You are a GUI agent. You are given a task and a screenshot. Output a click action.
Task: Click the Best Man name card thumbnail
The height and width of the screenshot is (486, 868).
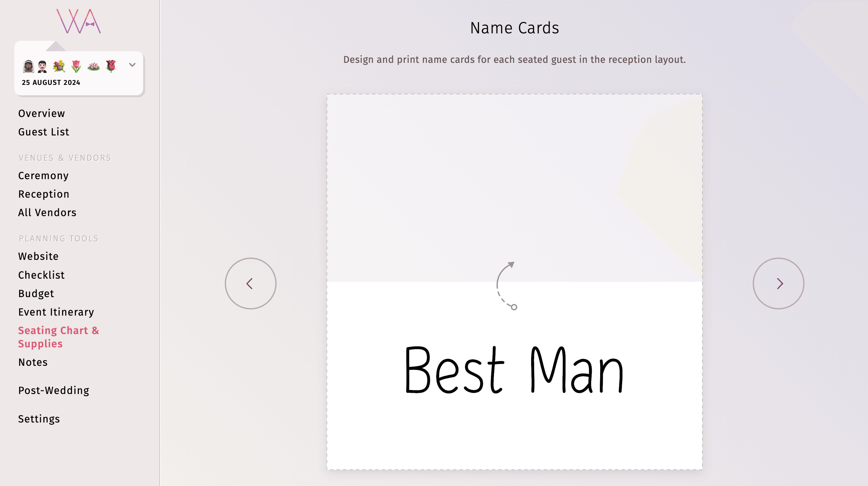[x=514, y=283]
